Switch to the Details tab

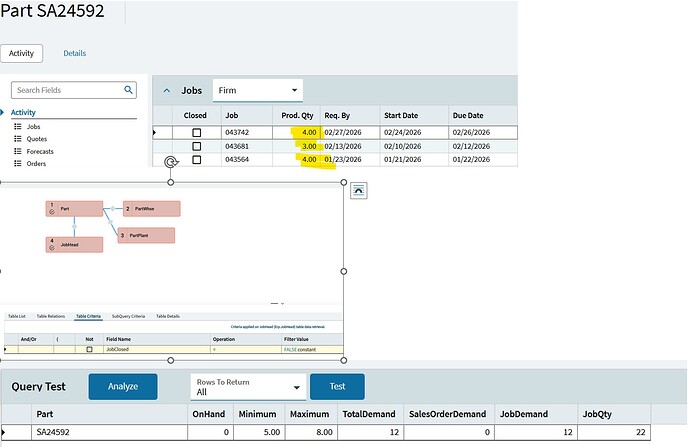pos(74,53)
